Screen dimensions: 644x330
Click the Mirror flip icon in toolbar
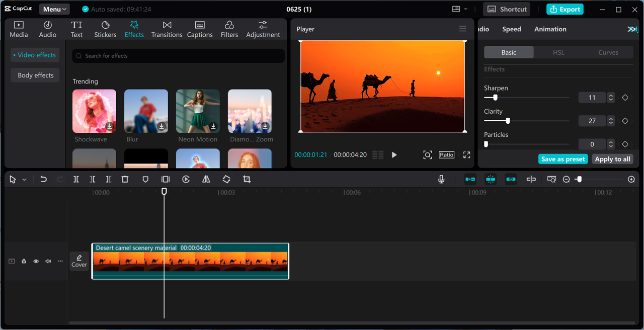pyautogui.click(x=206, y=179)
